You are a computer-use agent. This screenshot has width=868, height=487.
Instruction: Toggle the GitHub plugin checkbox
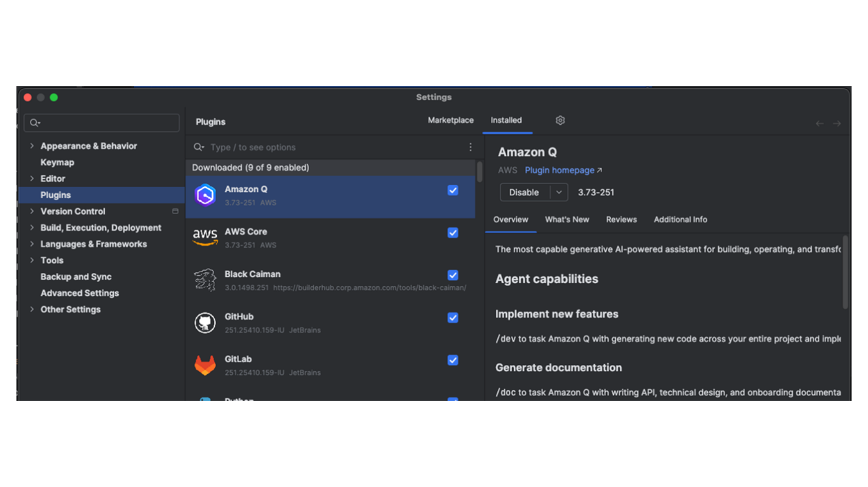pyautogui.click(x=453, y=317)
